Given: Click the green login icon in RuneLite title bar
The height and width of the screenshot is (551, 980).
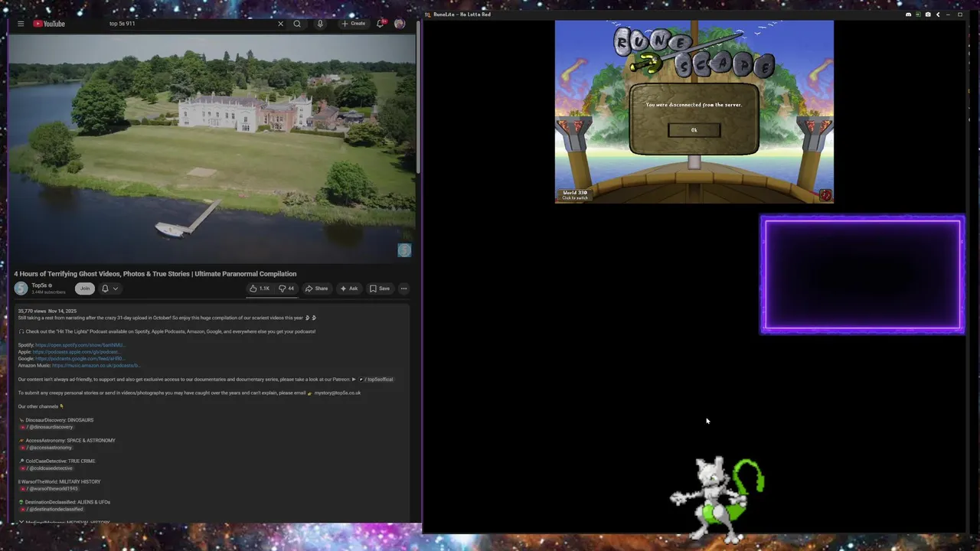Looking at the screenshot, I should click(x=918, y=15).
